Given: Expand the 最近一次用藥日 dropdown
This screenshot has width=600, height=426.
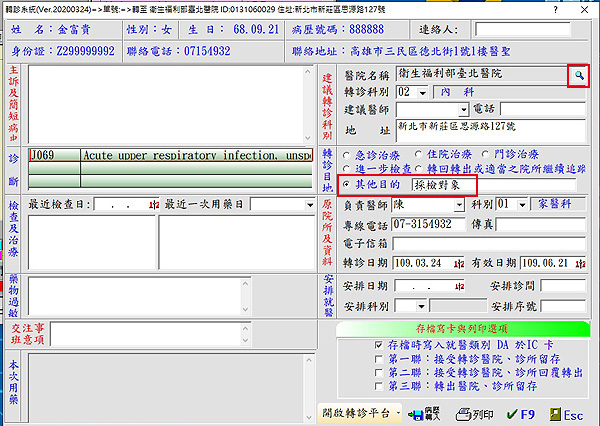Looking at the screenshot, I should tap(310, 205).
